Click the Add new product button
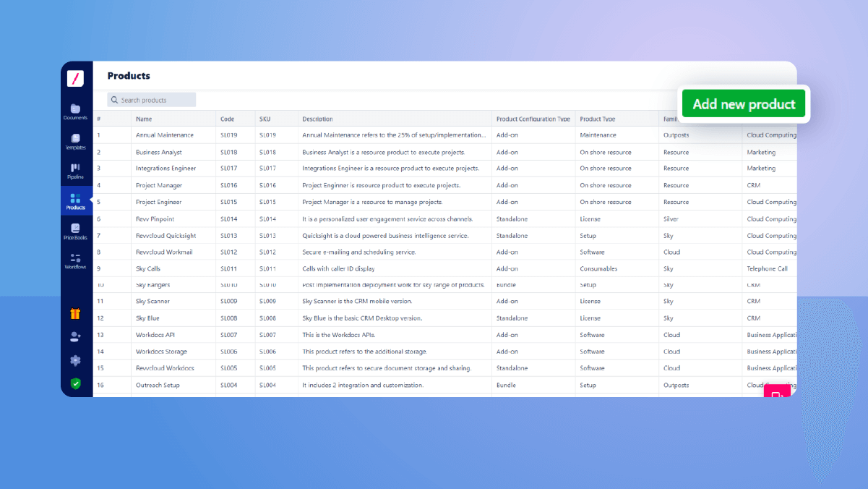This screenshot has width=868, height=489. coord(743,103)
